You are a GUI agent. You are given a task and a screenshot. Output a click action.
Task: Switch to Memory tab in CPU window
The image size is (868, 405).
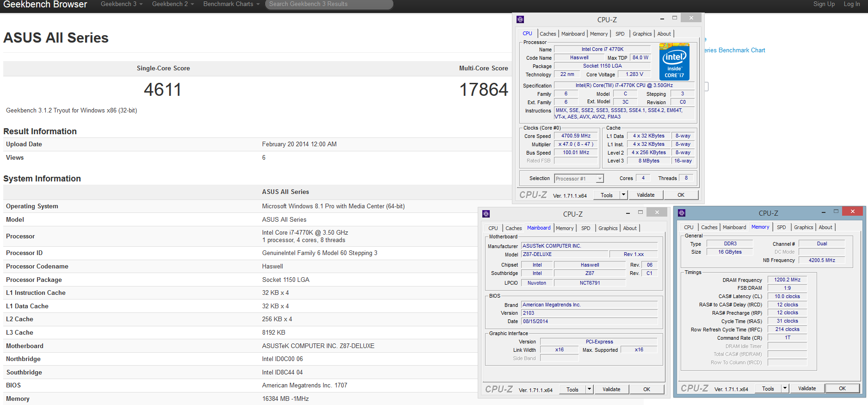coord(599,34)
